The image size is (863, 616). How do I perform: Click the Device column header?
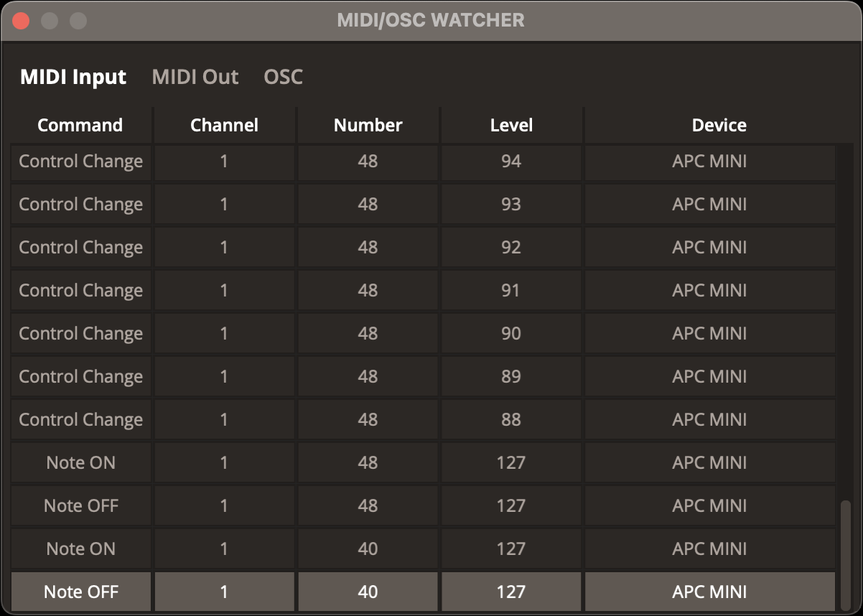719,125
